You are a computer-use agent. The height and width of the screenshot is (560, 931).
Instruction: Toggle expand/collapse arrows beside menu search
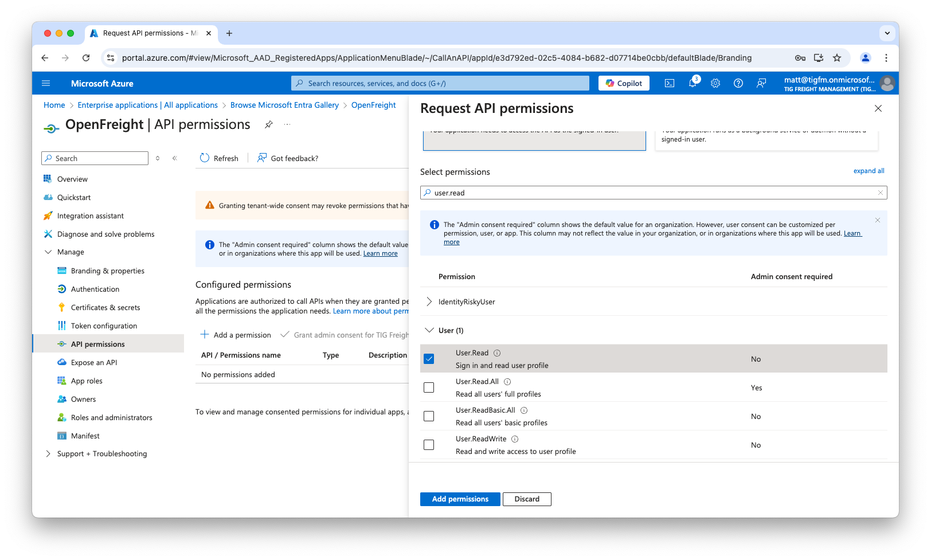[x=158, y=158]
